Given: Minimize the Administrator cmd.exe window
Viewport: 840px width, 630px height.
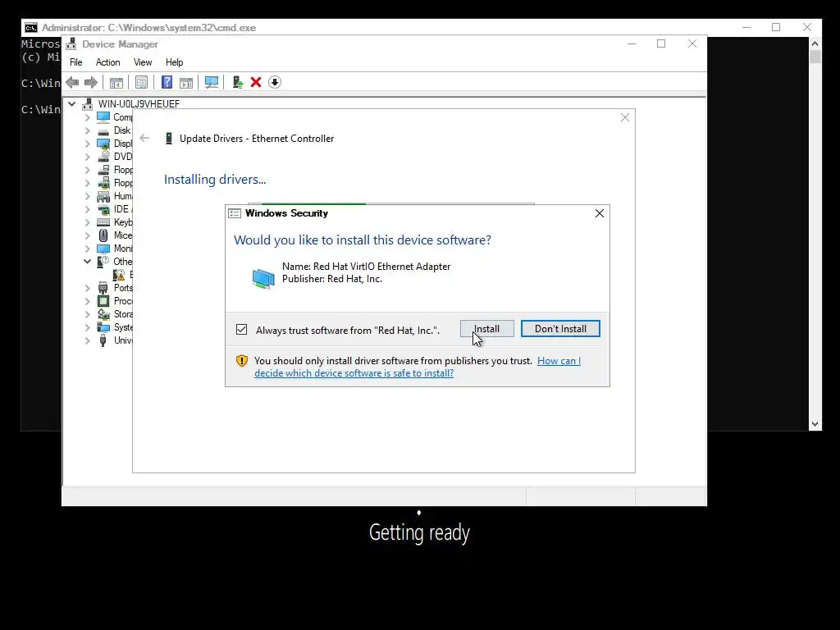Looking at the screenshot, I should pyautogui.click(x=746, y=27).
